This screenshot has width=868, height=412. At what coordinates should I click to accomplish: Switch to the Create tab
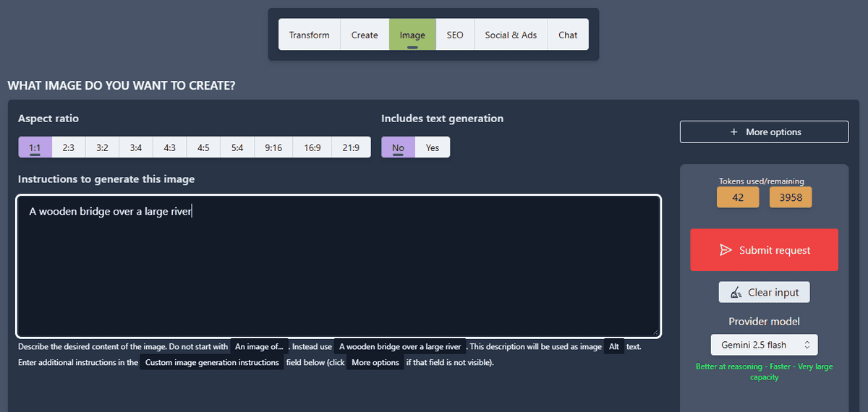(365, 35)
